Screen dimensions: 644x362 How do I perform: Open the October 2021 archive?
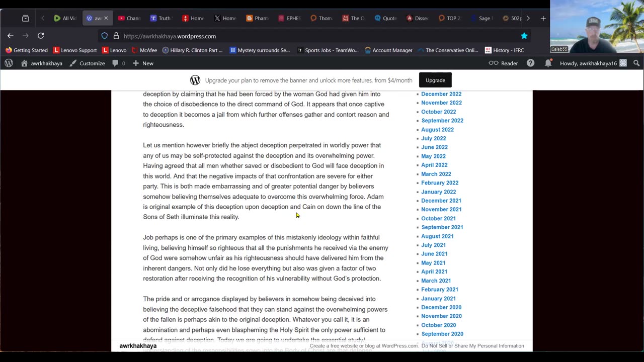438,218
